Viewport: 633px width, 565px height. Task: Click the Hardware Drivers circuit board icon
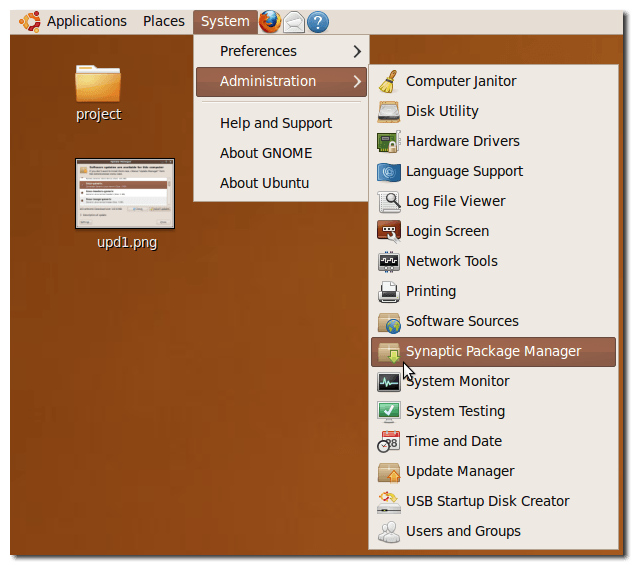(x=389, y=142)
